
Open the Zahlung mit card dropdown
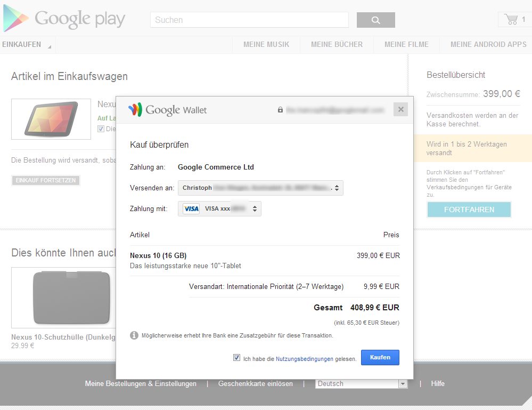pos(219,208)
